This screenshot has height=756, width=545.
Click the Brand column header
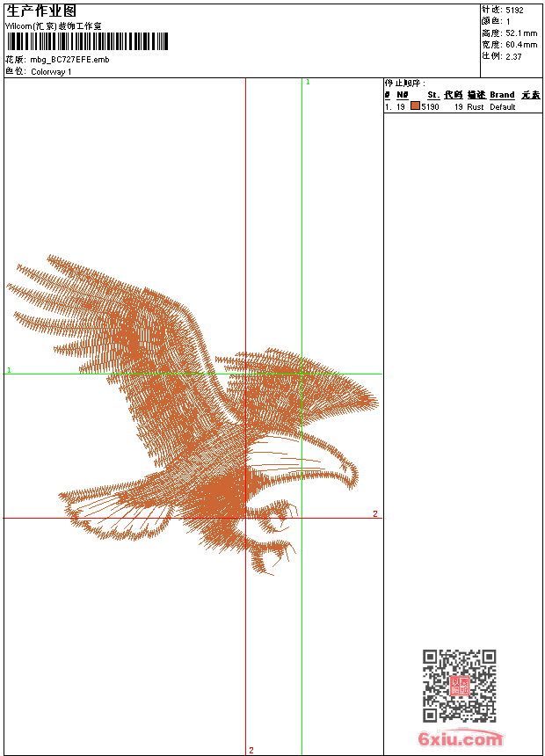502,95
